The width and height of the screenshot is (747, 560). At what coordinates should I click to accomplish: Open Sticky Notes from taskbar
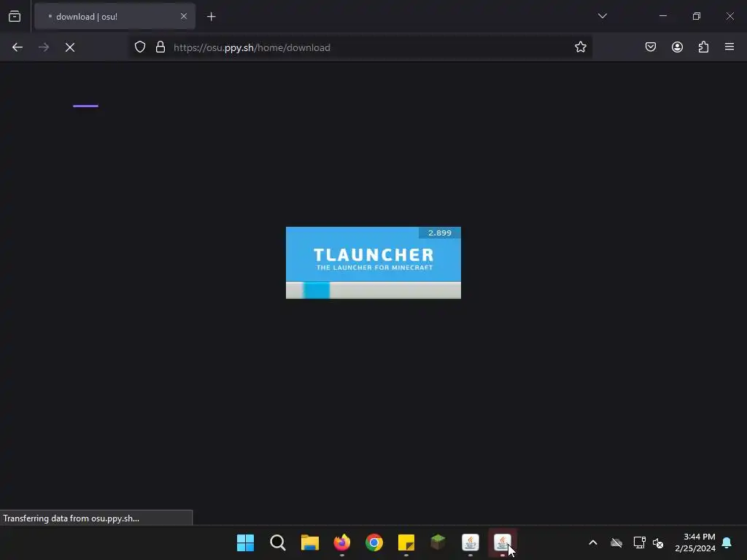[406, 542]
